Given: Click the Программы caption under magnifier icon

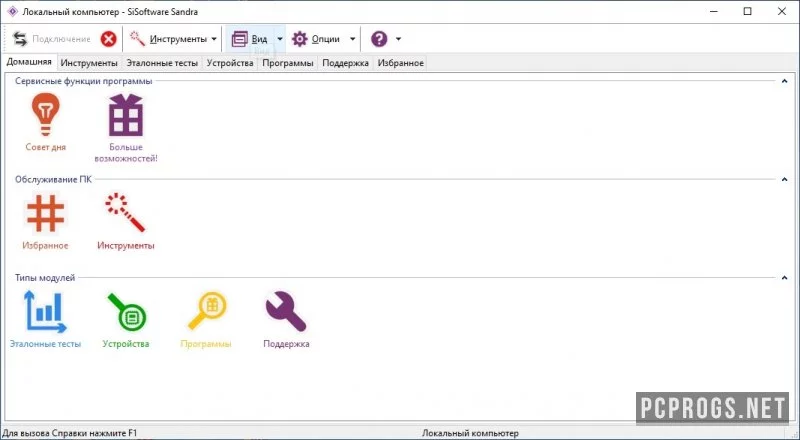Looking at the screenshot, I should tap(206, 344).
